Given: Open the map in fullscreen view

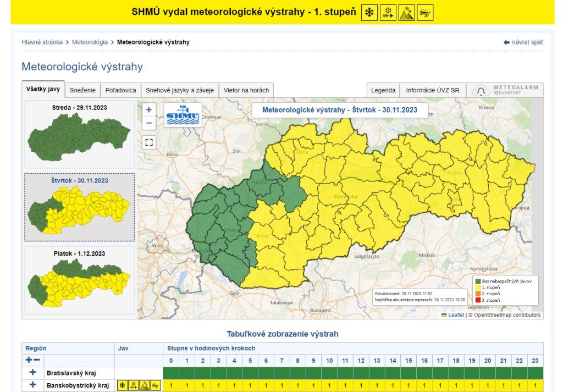Looking at the screenshot, I should [149, 143].
